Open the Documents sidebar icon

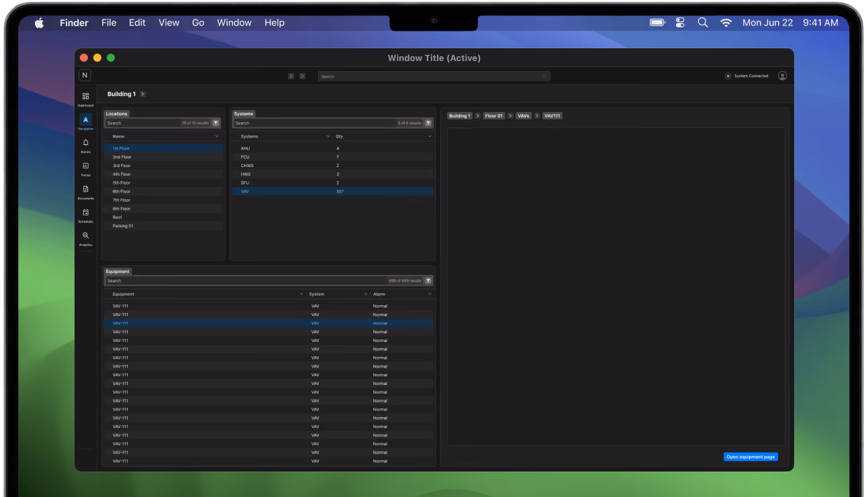pyautogui.click(x=85, y=189)
